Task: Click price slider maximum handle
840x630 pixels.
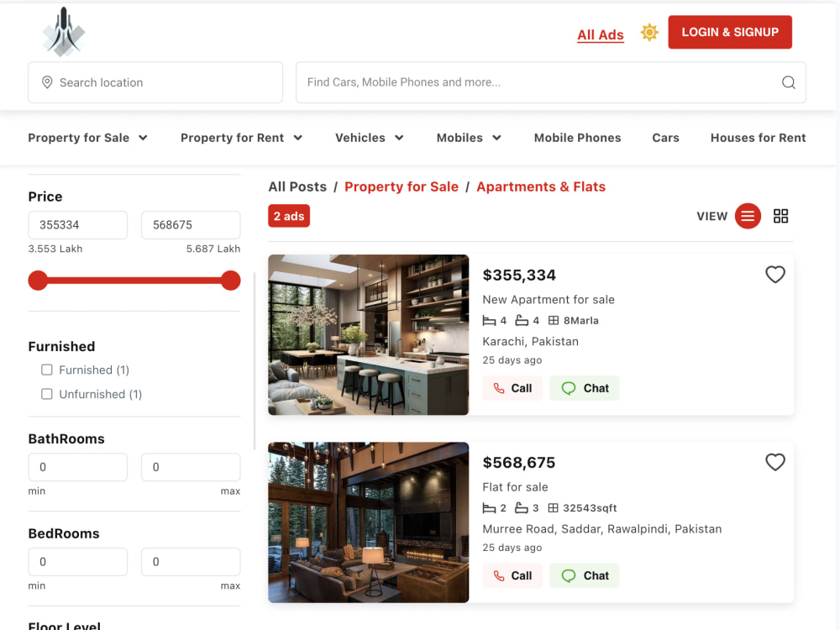Action: (x=230, y=281)
